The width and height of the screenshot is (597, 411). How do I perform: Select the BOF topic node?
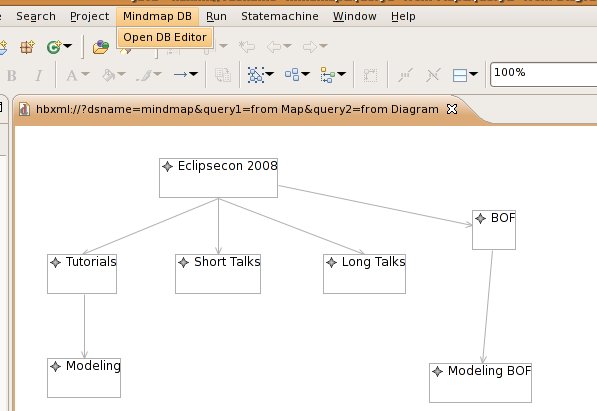(494, 230)
